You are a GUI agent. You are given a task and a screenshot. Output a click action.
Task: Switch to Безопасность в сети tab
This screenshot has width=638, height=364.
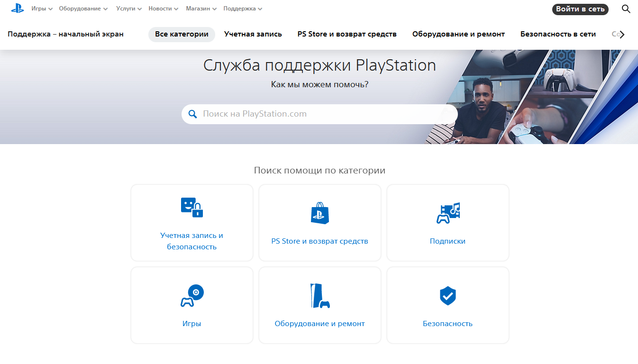558,34
